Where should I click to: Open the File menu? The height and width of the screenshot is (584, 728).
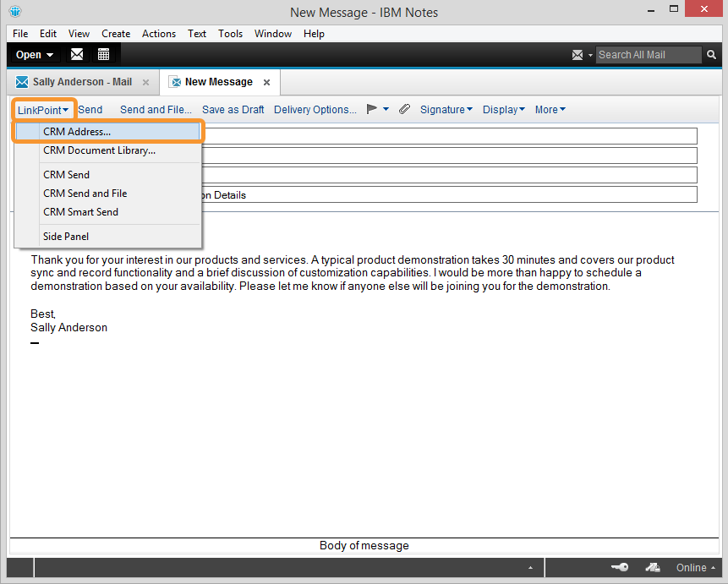(x=20, y=34)
